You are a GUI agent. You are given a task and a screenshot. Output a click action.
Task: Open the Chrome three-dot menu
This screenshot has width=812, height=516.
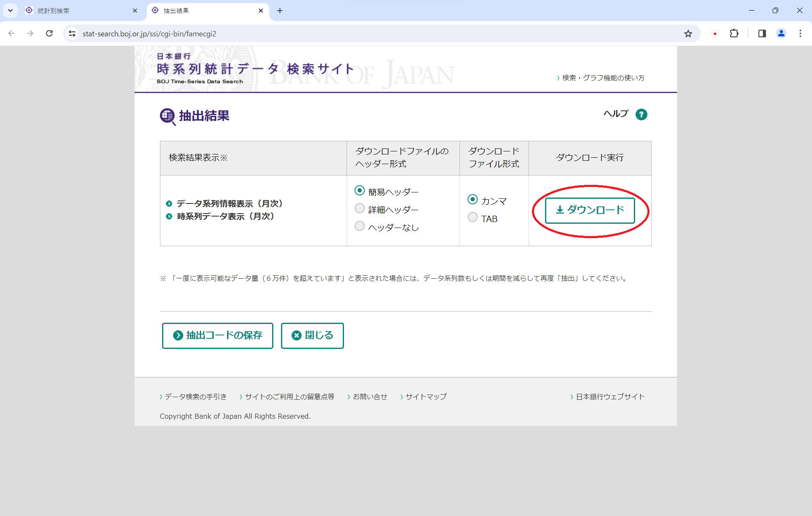coord(800,34)
